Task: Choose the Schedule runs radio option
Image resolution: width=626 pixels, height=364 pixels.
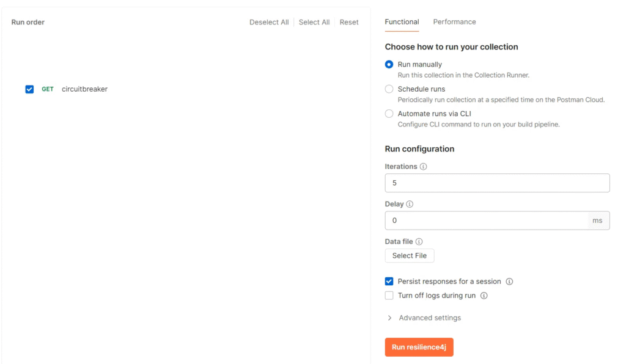Action: click(389, 89)
